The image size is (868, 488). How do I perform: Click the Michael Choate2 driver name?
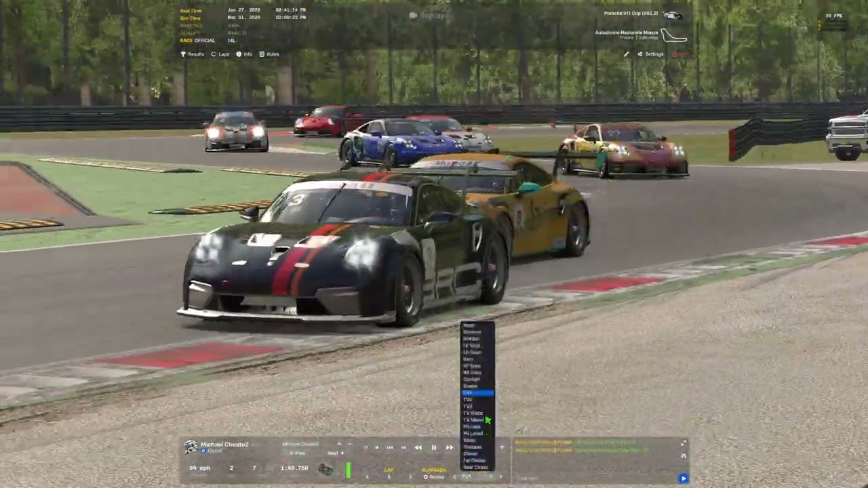point(224,445)
